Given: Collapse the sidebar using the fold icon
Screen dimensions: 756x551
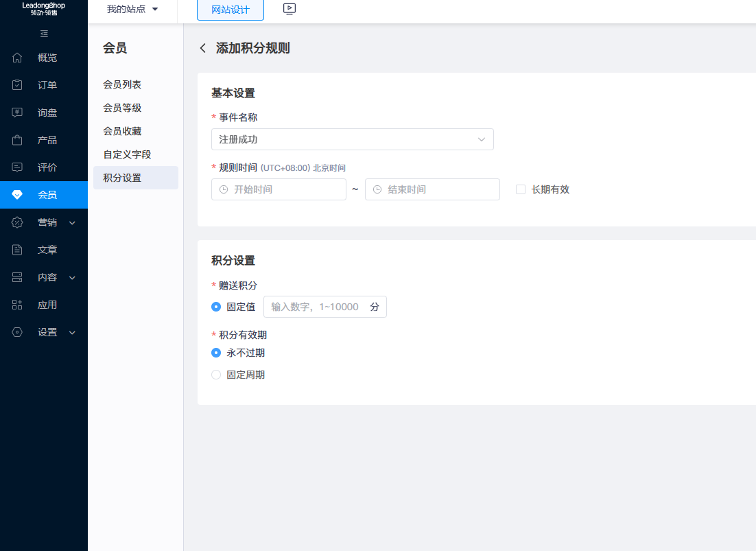Looking at the screenshot, I should tap(44, 34).
